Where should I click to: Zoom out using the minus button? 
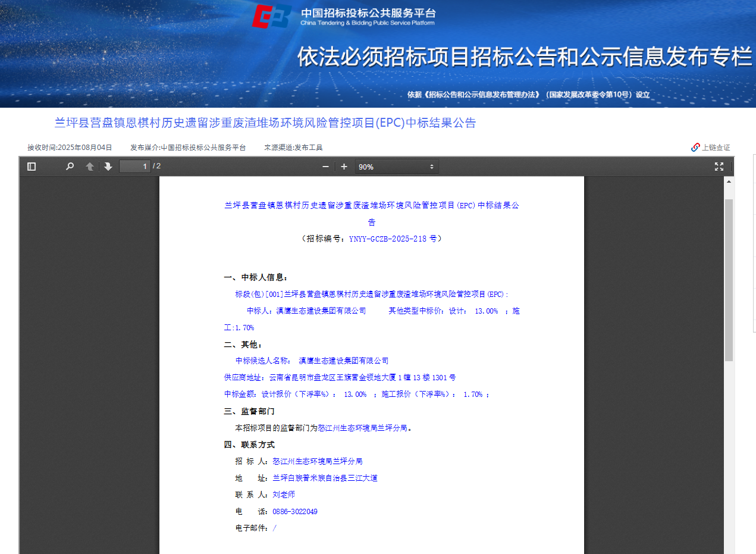tap(325, 167)
